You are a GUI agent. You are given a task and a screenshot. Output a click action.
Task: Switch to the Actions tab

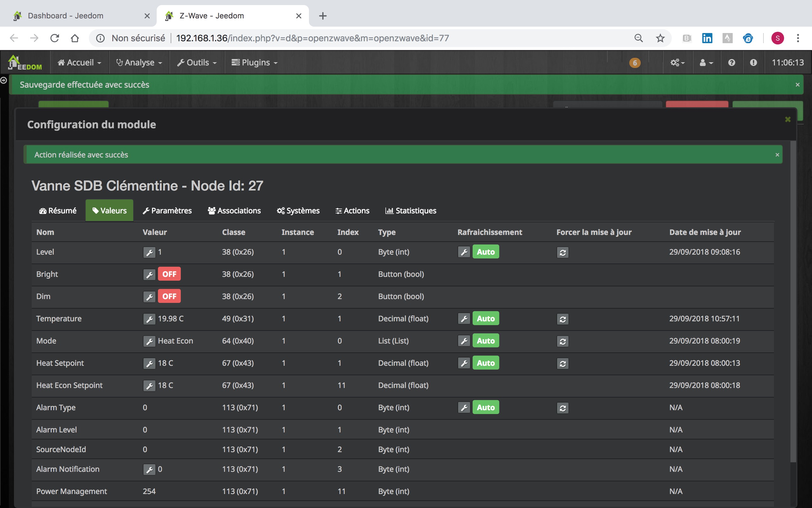pos(352,211)
